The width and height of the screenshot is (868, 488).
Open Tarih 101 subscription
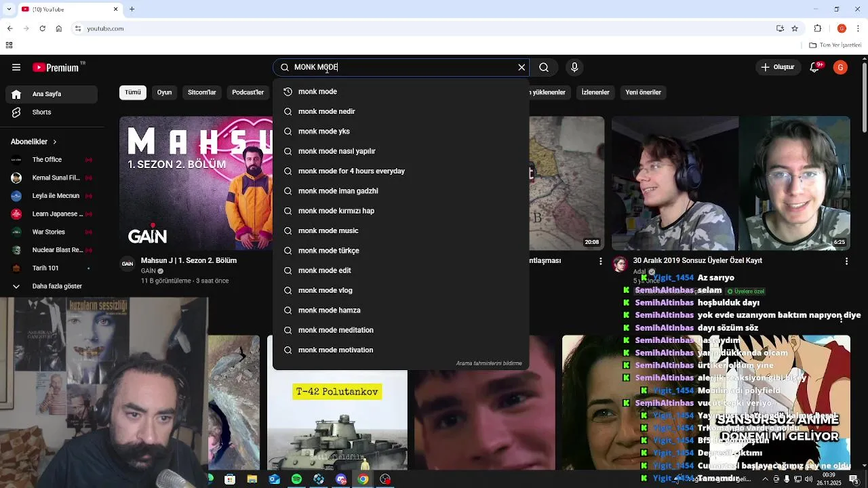tap(51, 268)
